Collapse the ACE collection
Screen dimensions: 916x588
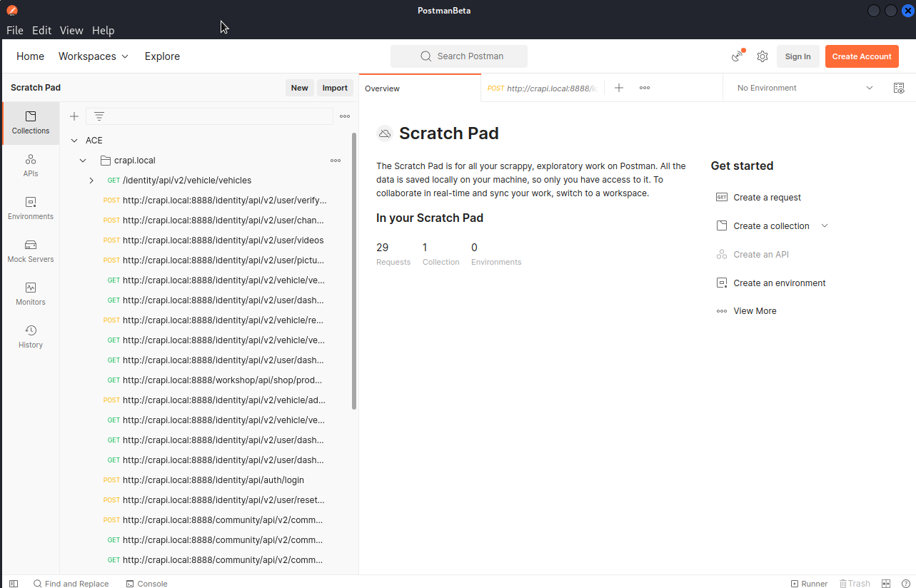74,141
